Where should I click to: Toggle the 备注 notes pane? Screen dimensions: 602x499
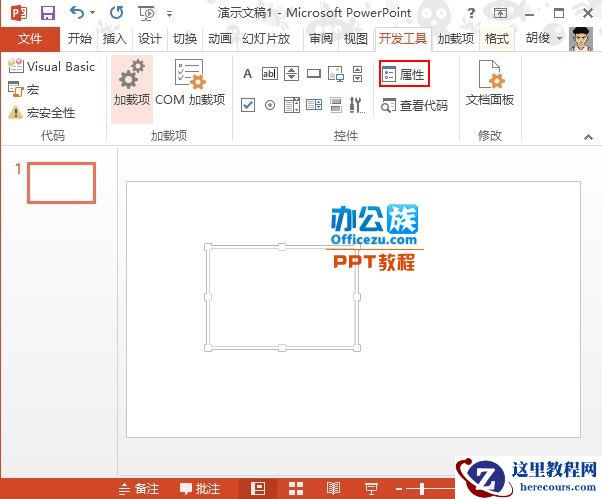tap(139, 489)
